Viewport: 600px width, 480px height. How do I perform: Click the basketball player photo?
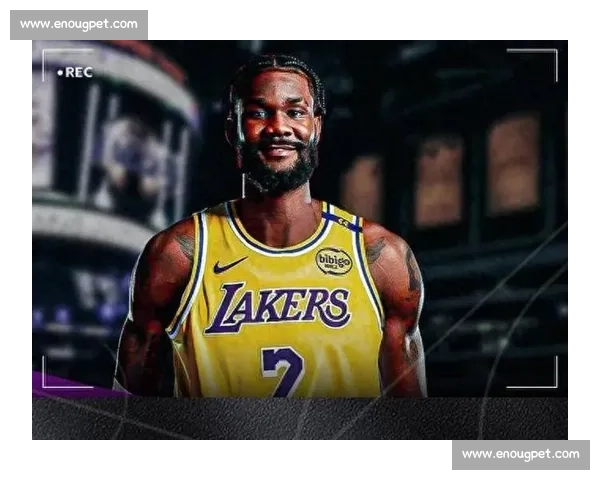coord(300,240)
